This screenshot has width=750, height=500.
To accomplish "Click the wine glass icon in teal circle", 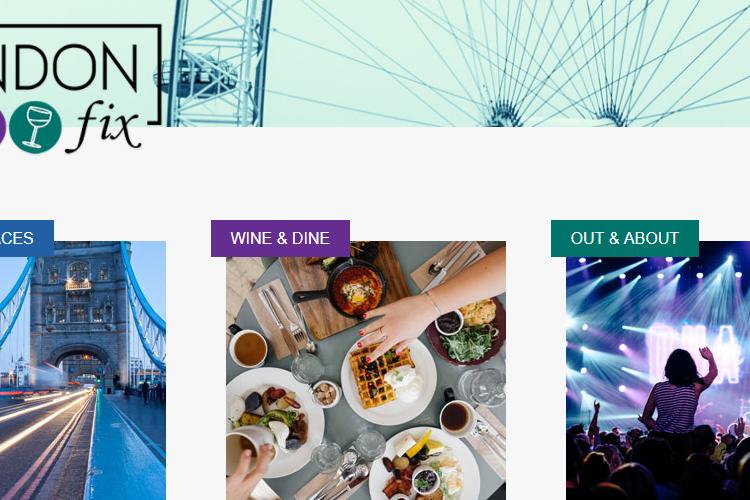I will (35, 127).
